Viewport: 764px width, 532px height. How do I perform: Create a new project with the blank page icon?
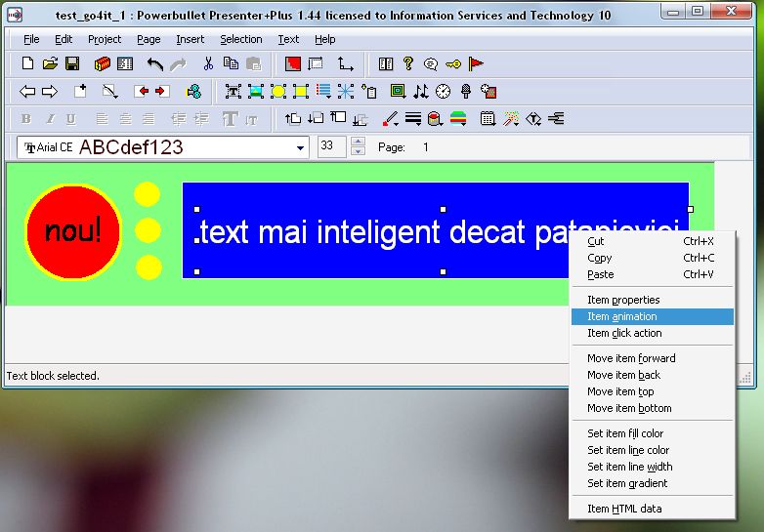pos(27,63)
